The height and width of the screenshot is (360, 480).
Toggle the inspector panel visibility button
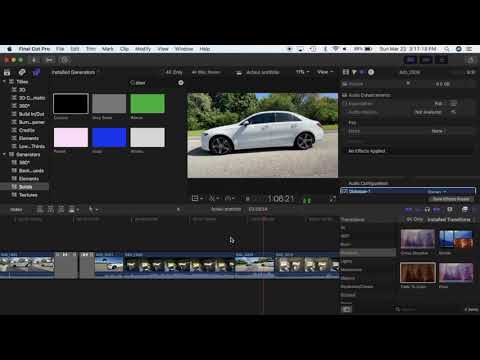pos(442,60)
